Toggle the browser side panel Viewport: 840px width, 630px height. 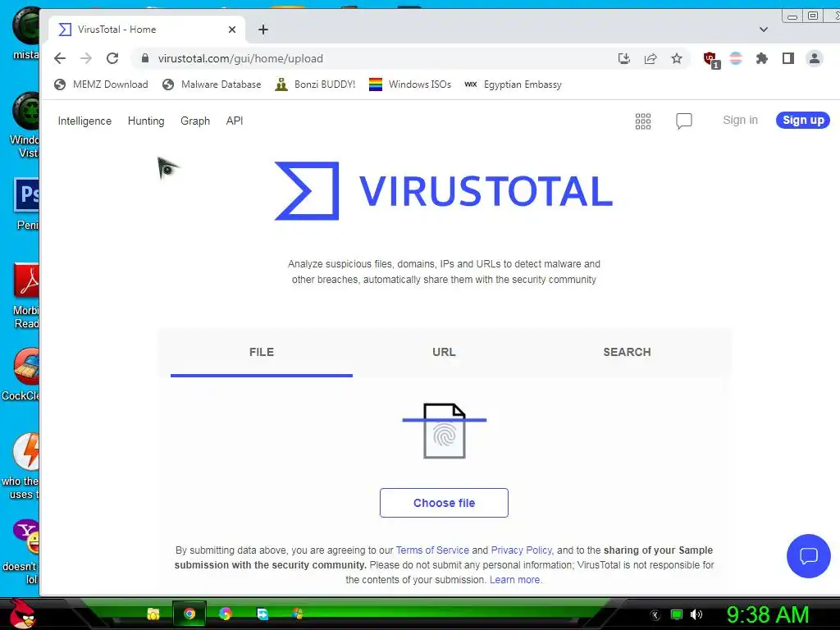pos(788,58)
